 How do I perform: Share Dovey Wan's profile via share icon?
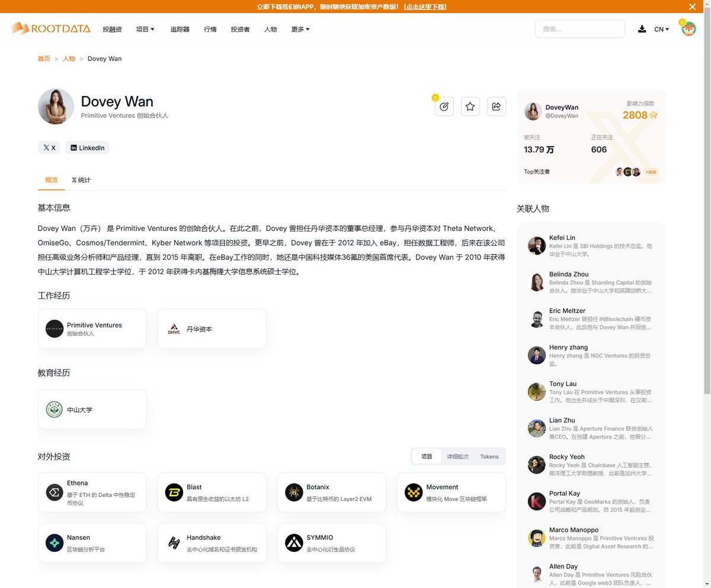coord(496,106)
